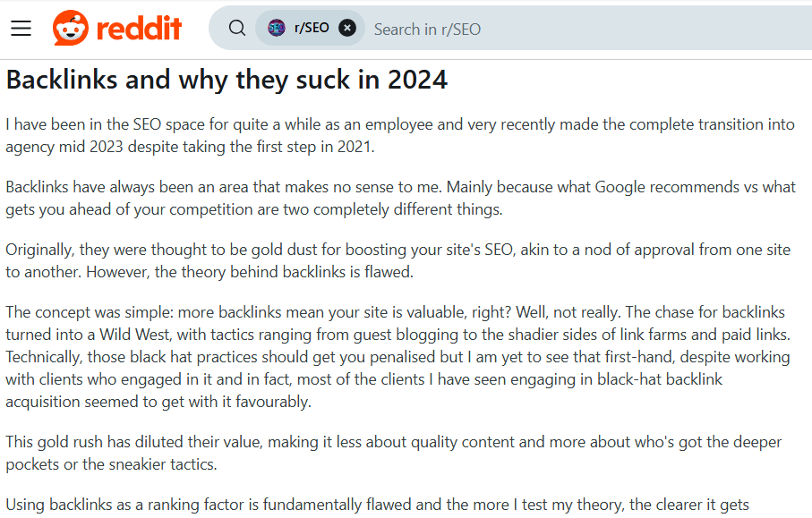
Task: Open the hamburger navigation menu
Action: pyautogui.click(x=21, y=28)
